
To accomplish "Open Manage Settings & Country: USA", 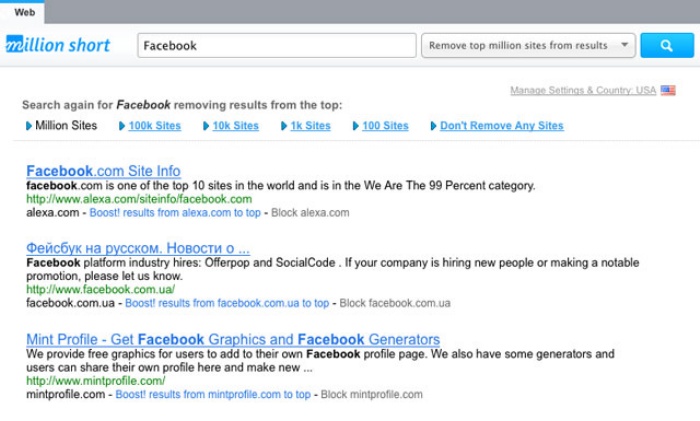I will pyautogui.click(x=583, y=90).
